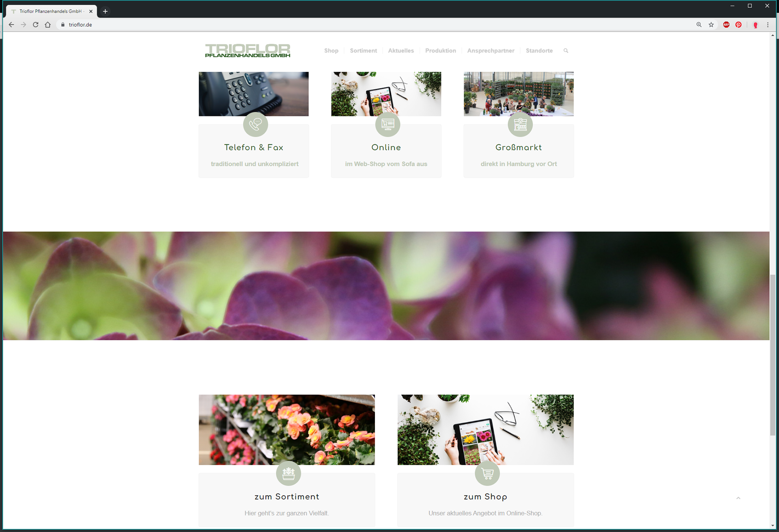Open the Shop menu item
Screen dimensions: 779x532
click(x=331, y=51)
